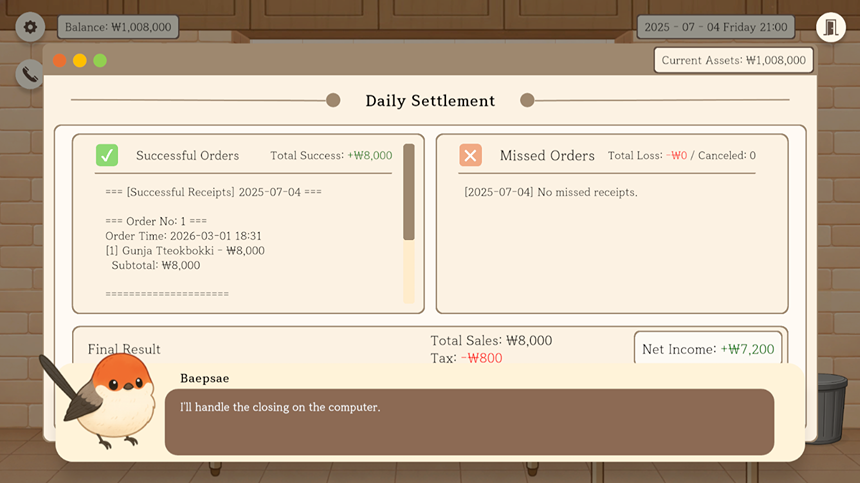Click the Baepsae dialogue text box
Viewport: 860px width, 483px height.
(469, 421)
